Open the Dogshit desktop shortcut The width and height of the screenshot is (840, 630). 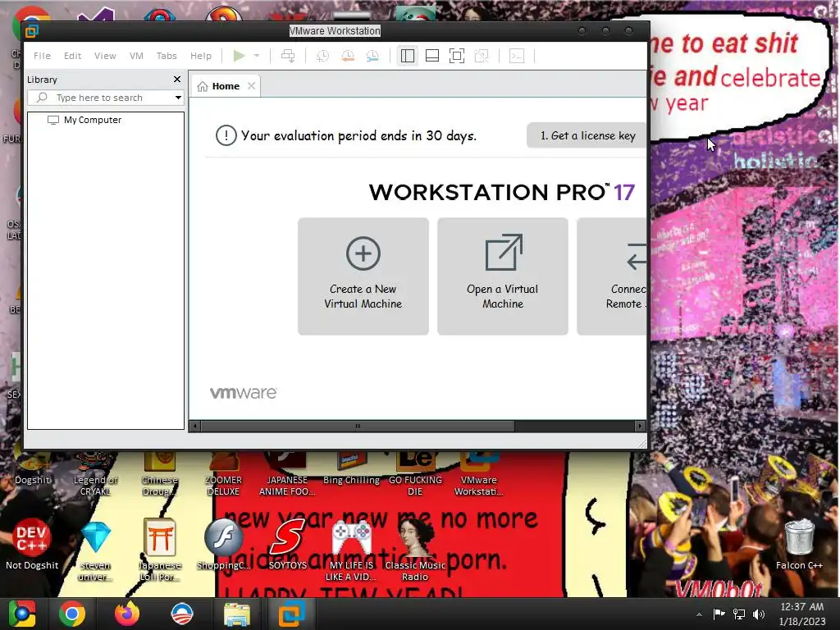click(32, 468)
